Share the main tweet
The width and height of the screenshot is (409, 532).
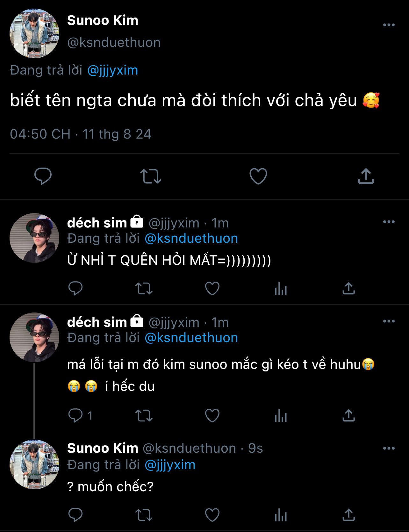pyautogui.click(x=366, y=176)
